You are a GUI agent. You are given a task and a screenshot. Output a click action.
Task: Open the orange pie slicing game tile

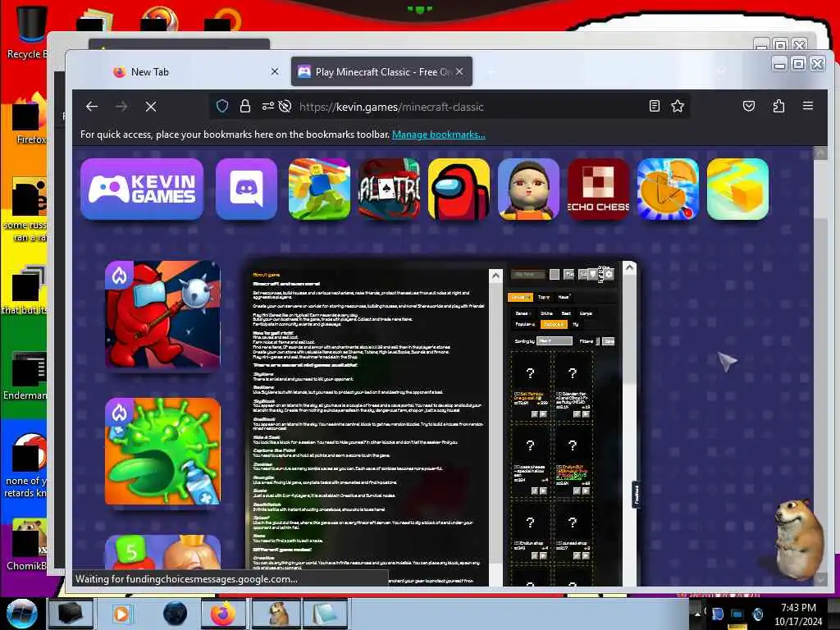(x=668, y=189)
